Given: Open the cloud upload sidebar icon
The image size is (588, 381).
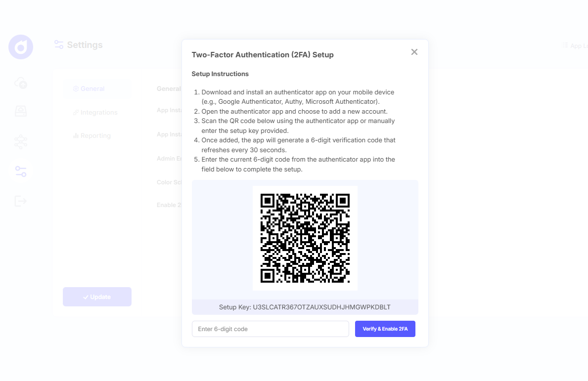Looking at the screenshot, I should (21, 83).
